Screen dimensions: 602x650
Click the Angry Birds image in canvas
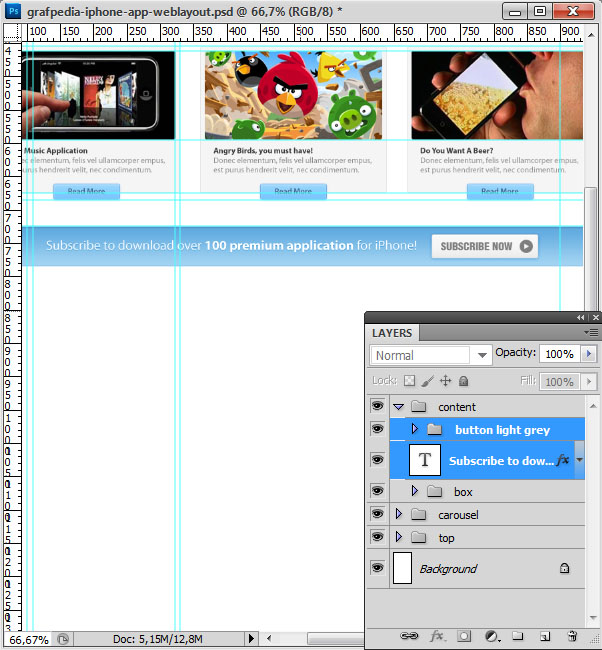(293, 95)
